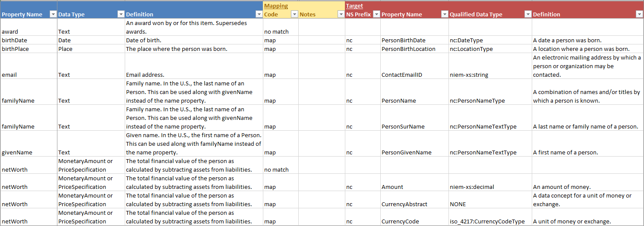The height and width of the screenshot is (226, 644).
Task: Open the Mapping Code filter dropdown
Action: 294,14
